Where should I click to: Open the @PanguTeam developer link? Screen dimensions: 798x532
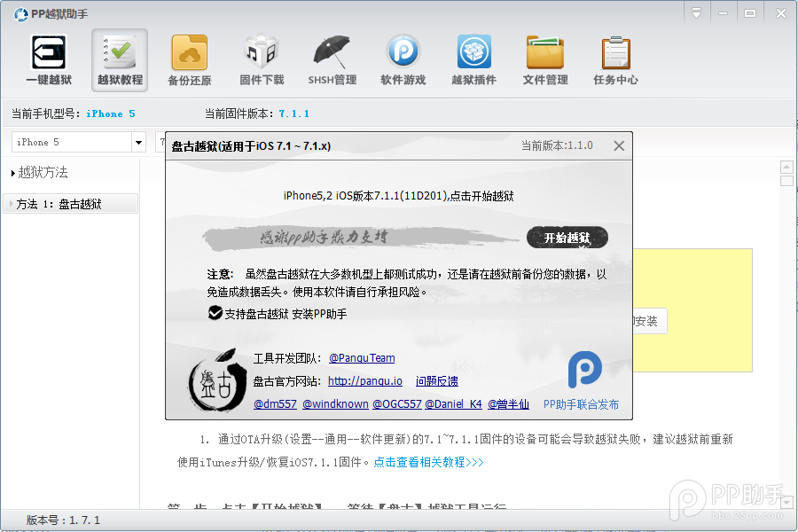[x=361, y=357]
